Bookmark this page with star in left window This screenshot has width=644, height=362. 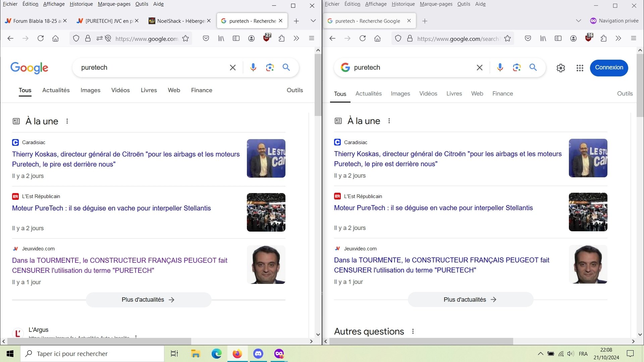coord(185,39)
